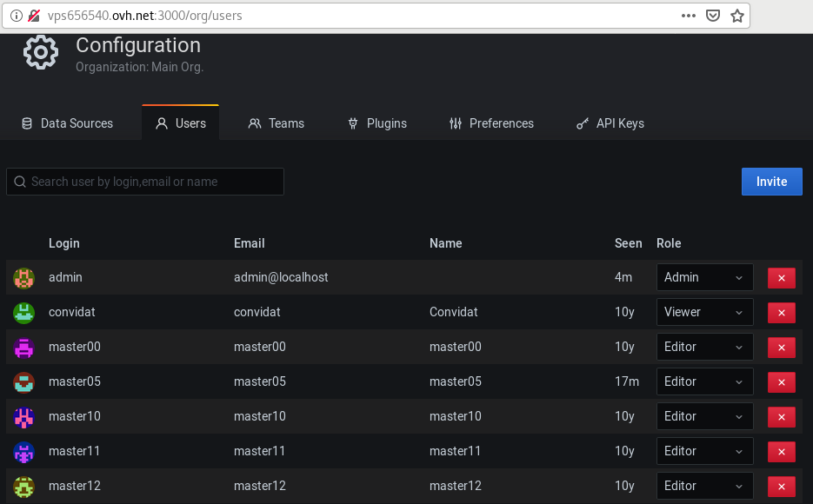813x504 pixels.
Task: Show site information in the address bar
Action: (17, 16)
